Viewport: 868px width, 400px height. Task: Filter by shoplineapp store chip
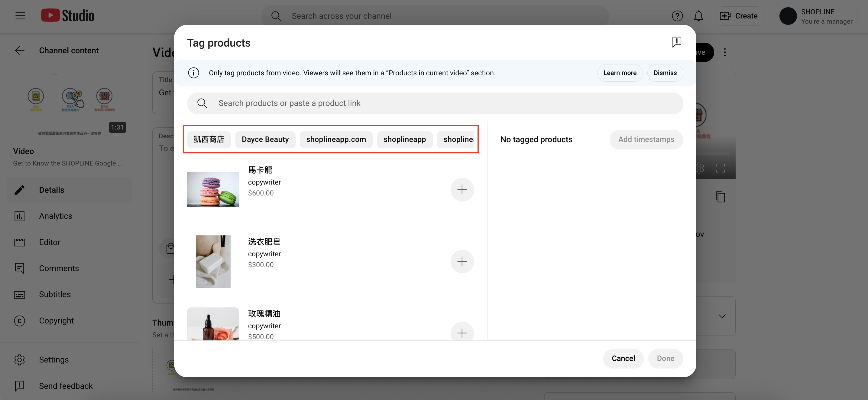pos(405,139)
